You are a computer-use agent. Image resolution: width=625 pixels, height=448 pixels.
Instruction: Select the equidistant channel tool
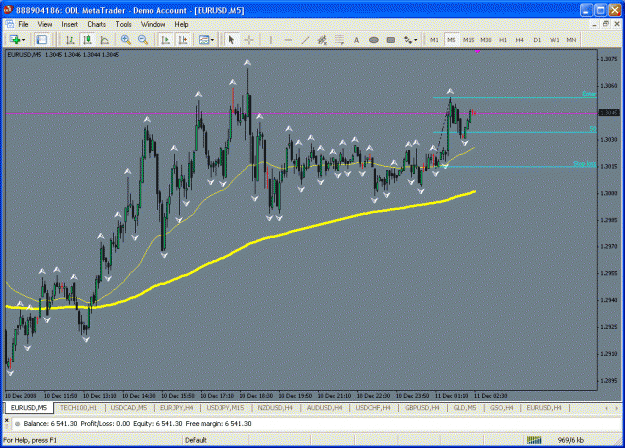coord(322,40)
